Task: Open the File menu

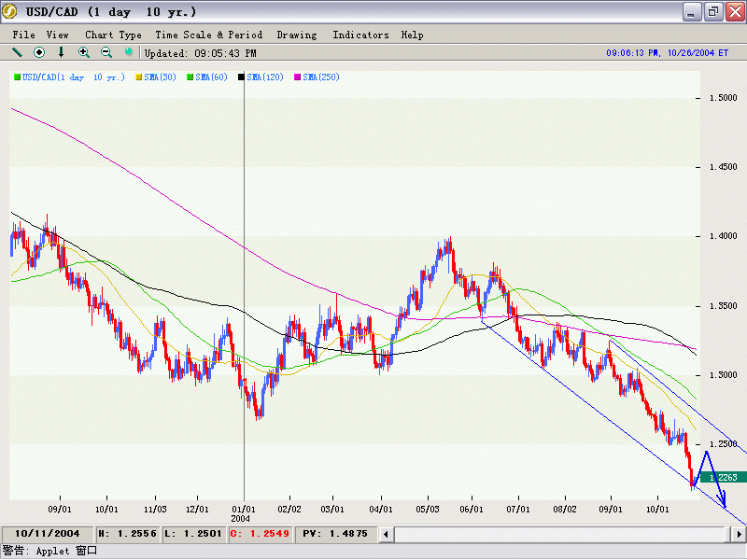Action: [x=24, y=35]
